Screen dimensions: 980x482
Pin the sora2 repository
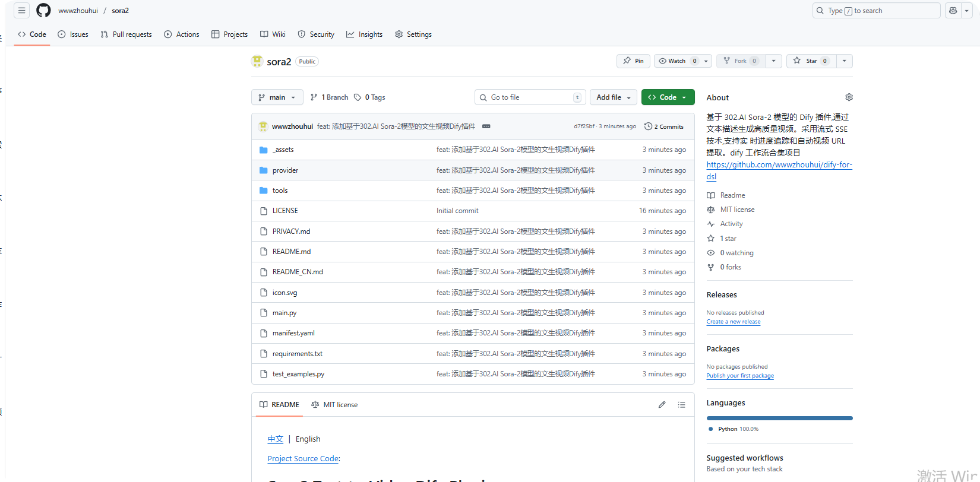(x=634, y=61)
